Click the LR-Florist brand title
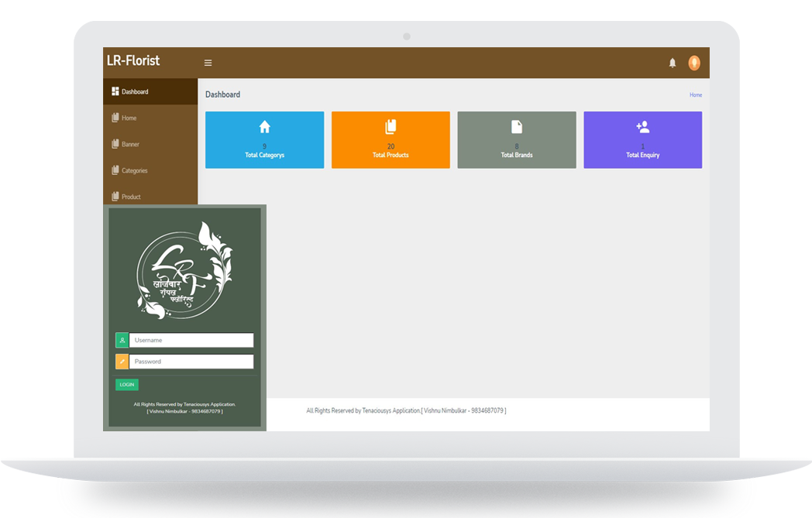This screenshot has width=812, height=518. pos(133,61)
